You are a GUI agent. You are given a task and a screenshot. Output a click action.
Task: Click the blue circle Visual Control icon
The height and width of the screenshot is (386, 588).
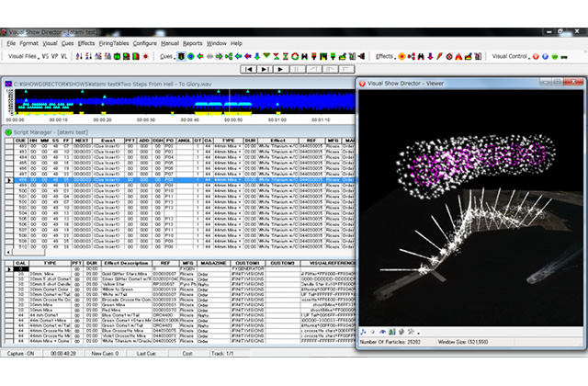click(x=545, y=56)
